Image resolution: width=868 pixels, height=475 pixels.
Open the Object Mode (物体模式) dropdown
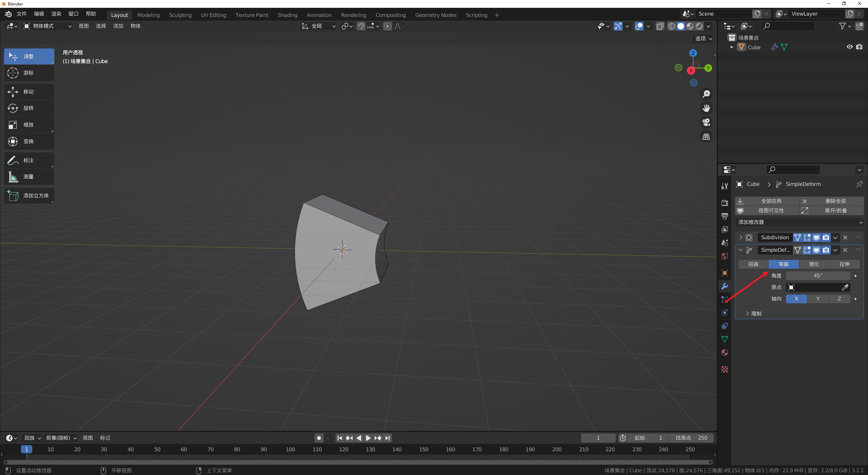47,26
